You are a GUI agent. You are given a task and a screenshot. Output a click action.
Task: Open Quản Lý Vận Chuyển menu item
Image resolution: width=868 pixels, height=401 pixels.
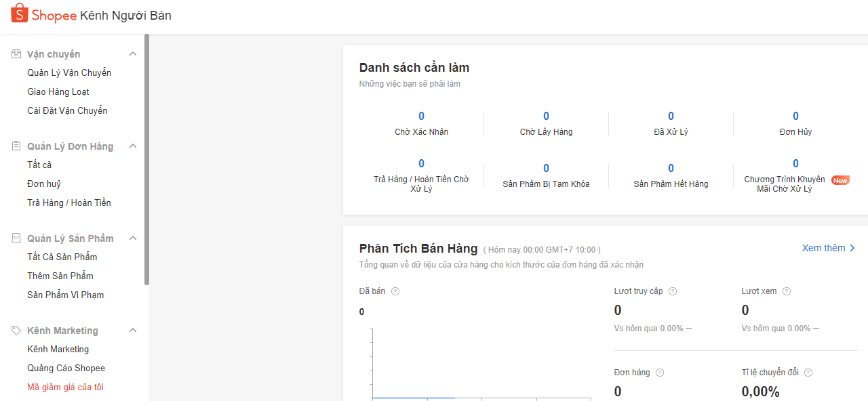(x=69, y=72)
